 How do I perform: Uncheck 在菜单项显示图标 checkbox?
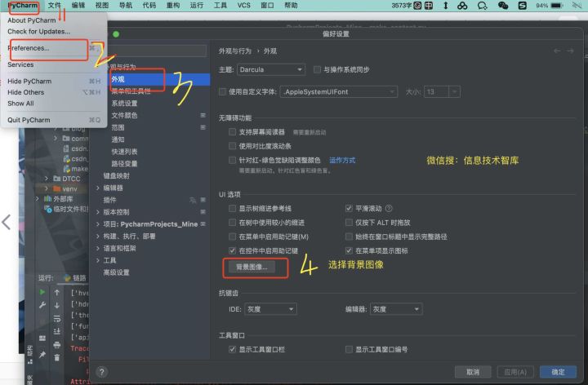349,250
